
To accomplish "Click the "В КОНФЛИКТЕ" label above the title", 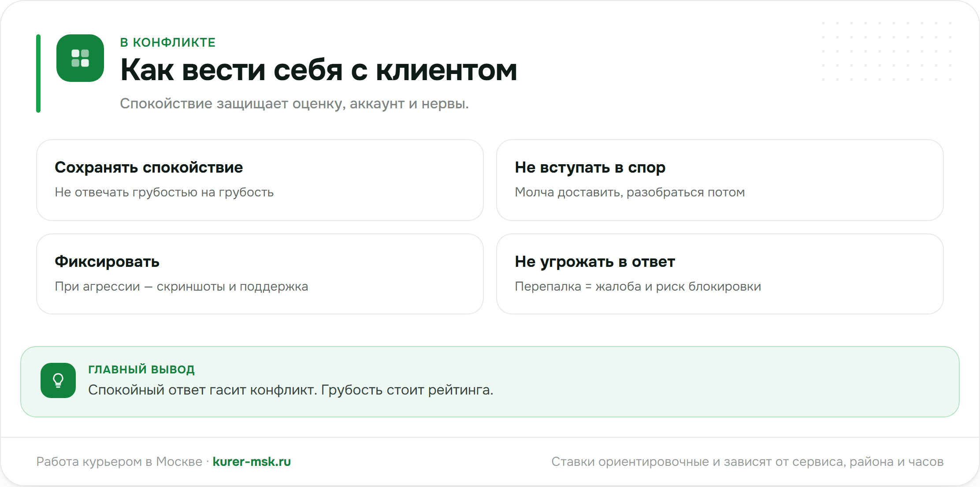I will point(168,42).
